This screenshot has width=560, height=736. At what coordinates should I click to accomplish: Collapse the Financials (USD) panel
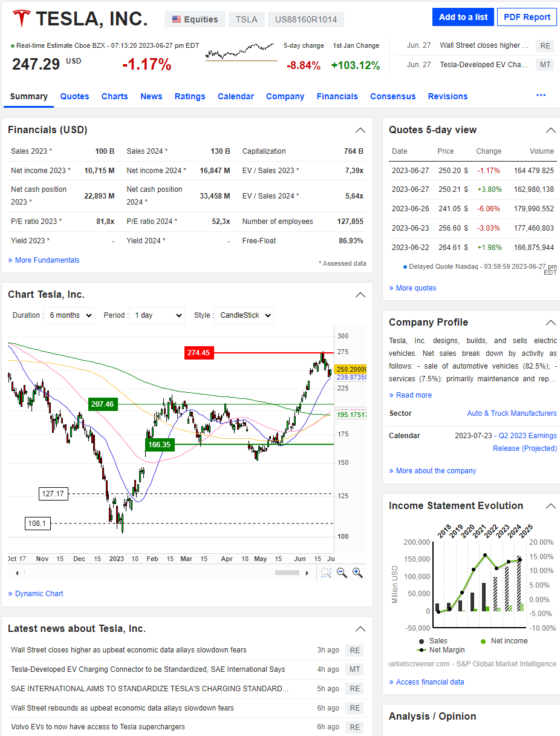tap(360, 130)
